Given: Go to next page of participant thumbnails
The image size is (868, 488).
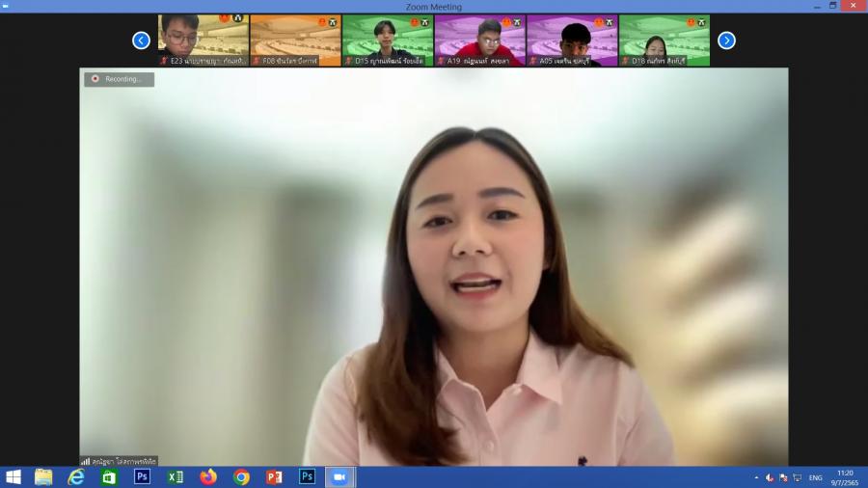Looking at the screenshot, I should (x=726, y=41).
